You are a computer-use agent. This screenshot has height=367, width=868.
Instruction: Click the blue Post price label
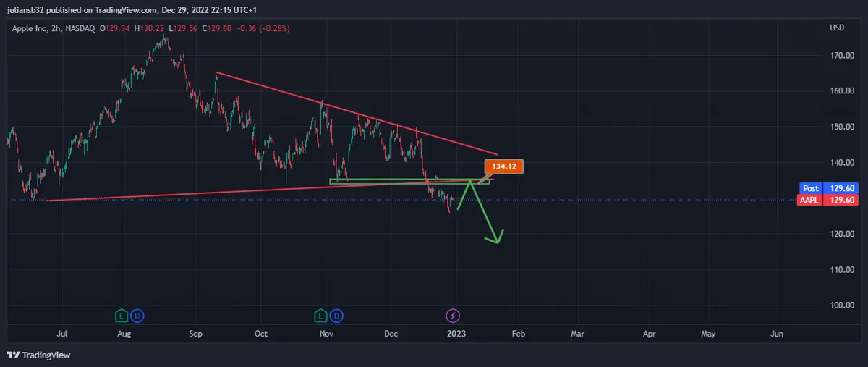coord(812,187)
